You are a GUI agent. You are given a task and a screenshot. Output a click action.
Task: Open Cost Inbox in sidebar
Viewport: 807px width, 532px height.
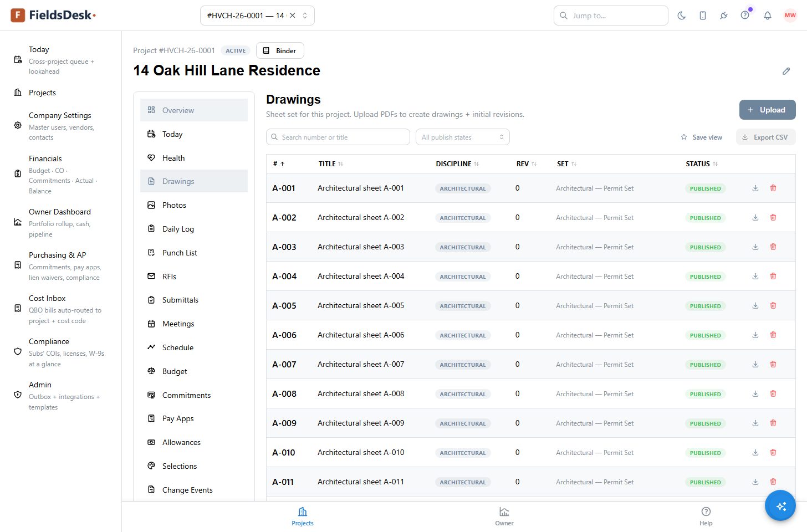(60, 309)
